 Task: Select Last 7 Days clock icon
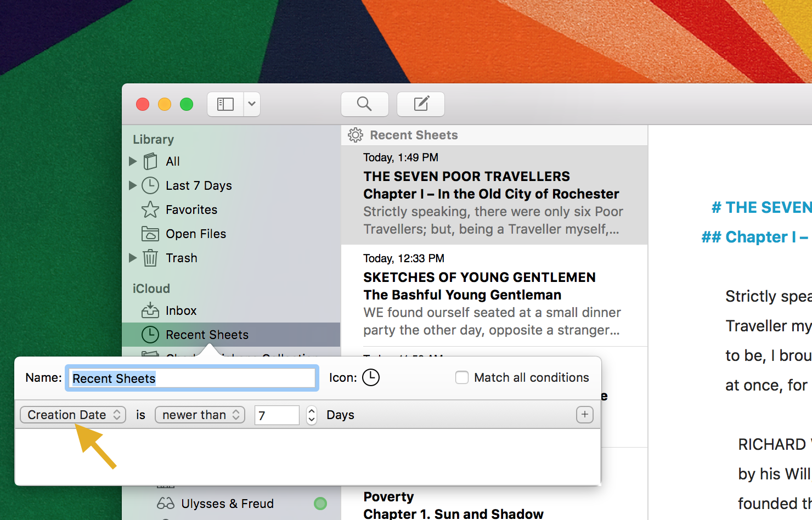tap(150, 185)
